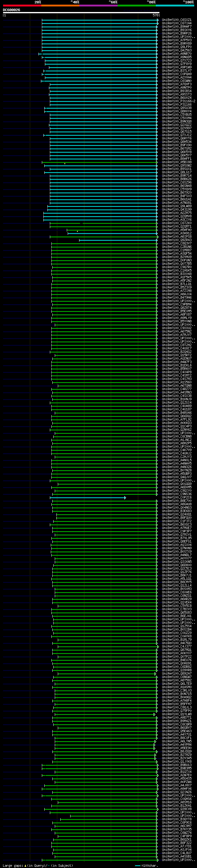Open hit UniRef100_Q42563
The width and height of the screenshot is (197, 868).
click(x=176, y=50)
